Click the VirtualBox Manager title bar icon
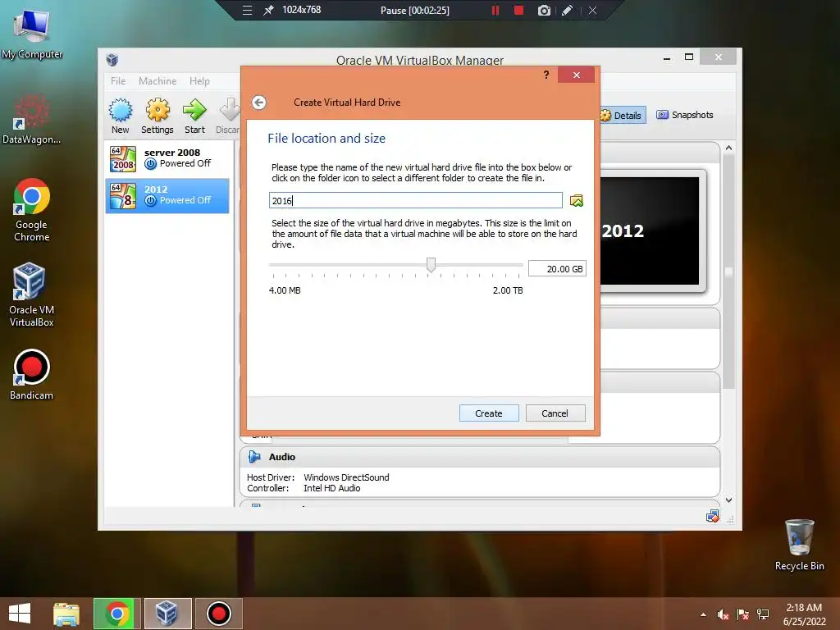The width and height of the screenshot is (840, 630). point(112,59)
